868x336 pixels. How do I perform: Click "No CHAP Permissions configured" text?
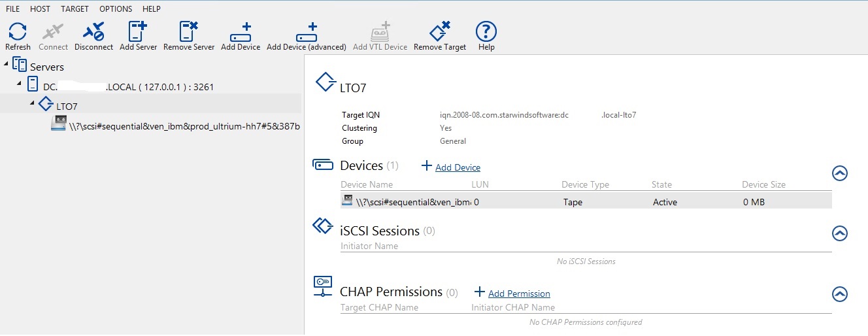coord(586,322)
